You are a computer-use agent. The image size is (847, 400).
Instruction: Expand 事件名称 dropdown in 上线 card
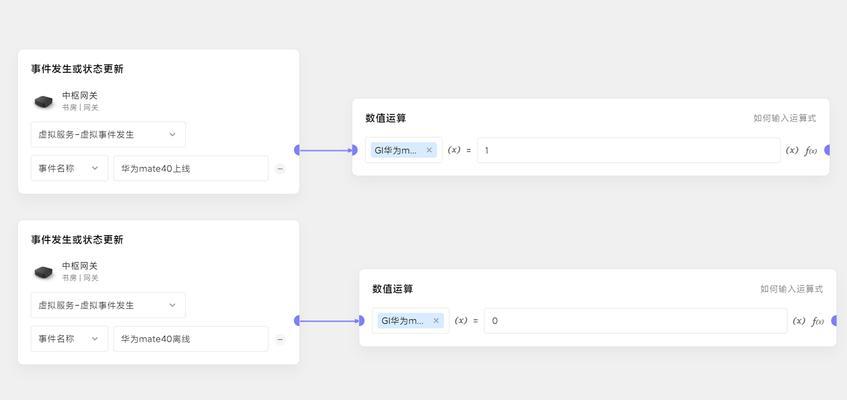click(69, 169)
